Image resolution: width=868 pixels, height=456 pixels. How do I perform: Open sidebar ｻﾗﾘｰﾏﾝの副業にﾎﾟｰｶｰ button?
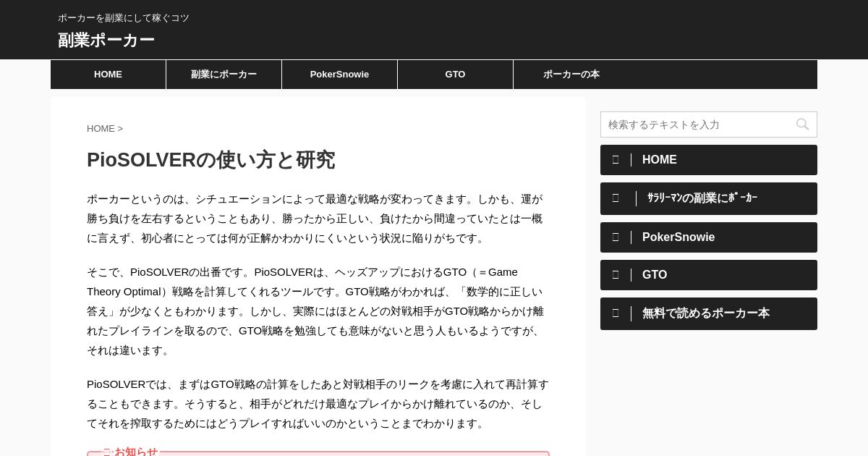[x=709, y=198]
